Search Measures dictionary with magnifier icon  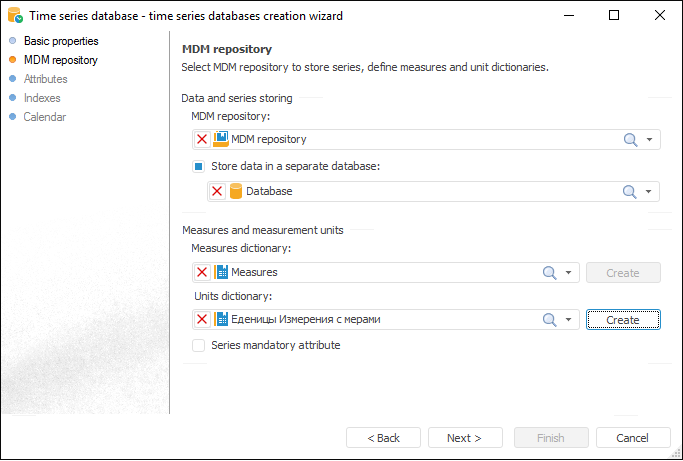click(550, 272)
